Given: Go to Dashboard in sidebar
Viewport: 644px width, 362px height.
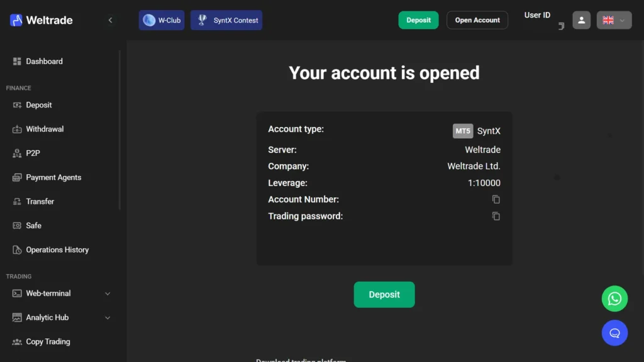Looking at the screenshot, I should click(x=45, y=62).
